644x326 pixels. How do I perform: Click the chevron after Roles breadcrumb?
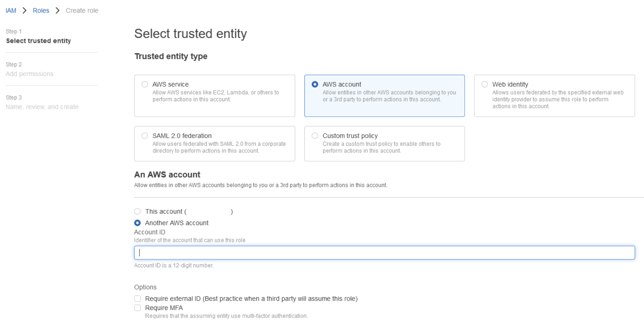point(58,11)
